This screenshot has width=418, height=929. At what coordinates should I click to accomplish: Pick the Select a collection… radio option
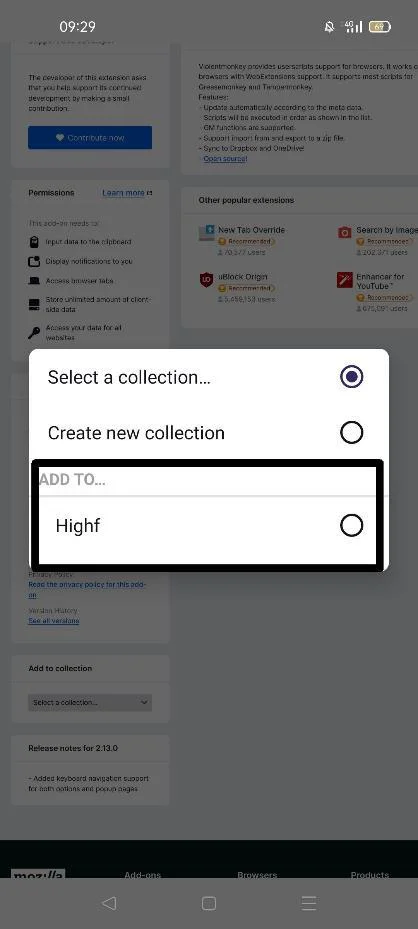pyautogui.click(x=351, y=377)
